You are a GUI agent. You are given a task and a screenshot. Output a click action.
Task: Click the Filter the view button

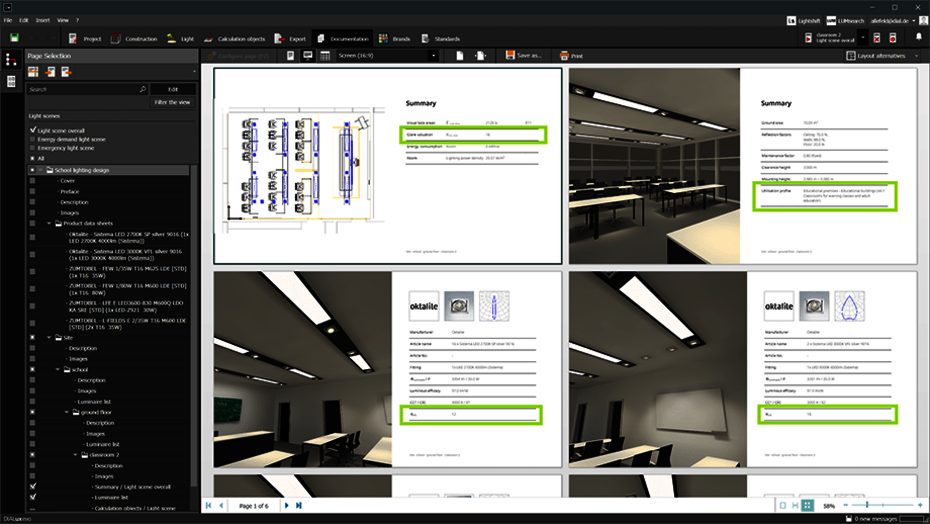pos(172,102)
